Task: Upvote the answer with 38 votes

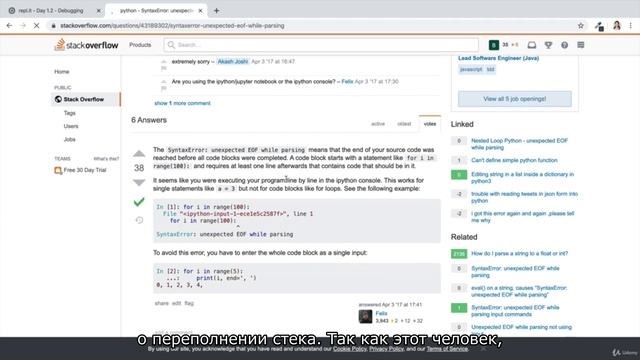Action: coord(139,153)
